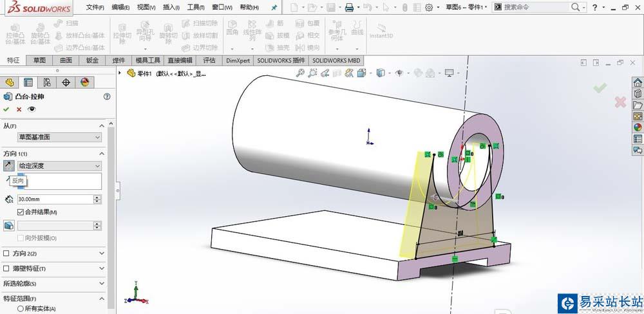Toggle the Merge result (合并结果) checkbox
644x314 pixels.
(x=21, y=212)
